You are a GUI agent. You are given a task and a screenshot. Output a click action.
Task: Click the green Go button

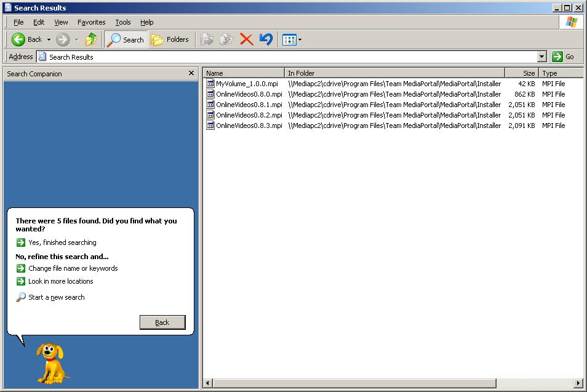563,57
